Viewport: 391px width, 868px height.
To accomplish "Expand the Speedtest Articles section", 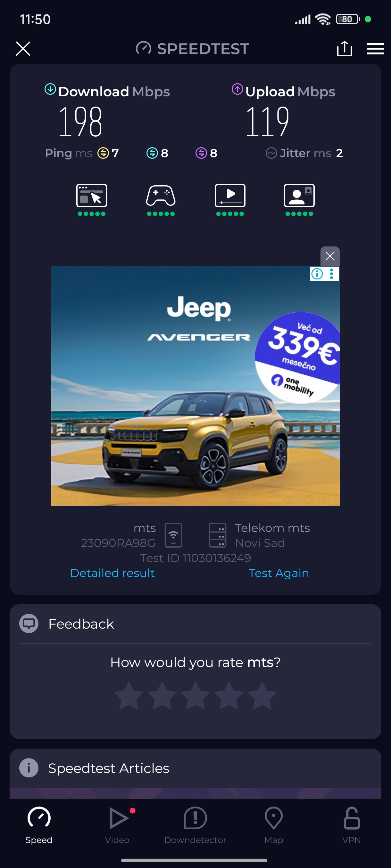I will 195,768.
